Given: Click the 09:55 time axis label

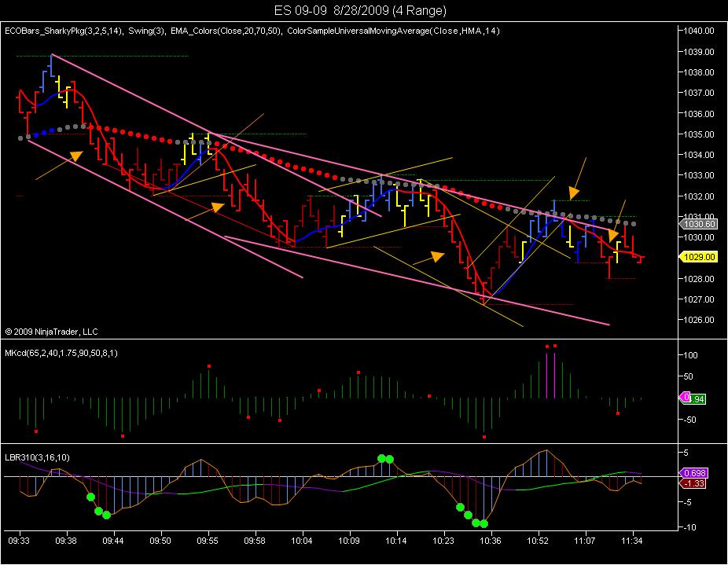Looking at the screenshot, I should click(207, 541).
